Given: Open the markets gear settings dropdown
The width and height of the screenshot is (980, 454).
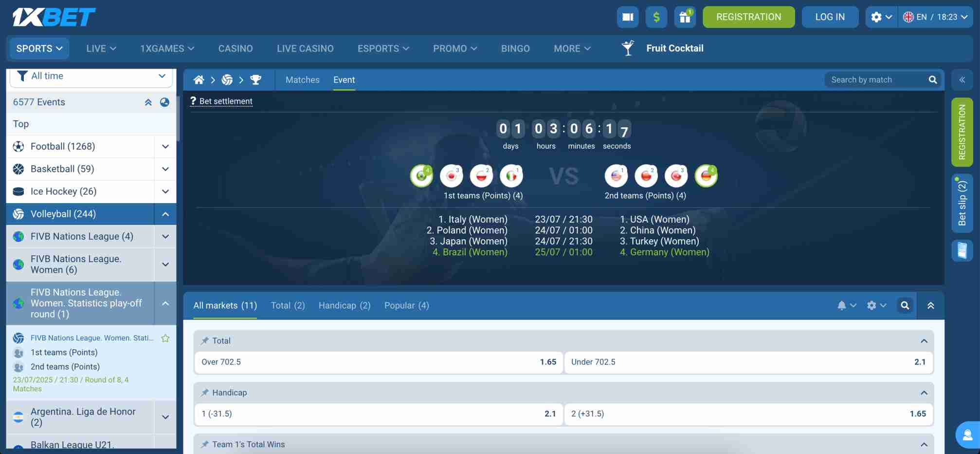Looking at the screenshot, I should [877, 305].
